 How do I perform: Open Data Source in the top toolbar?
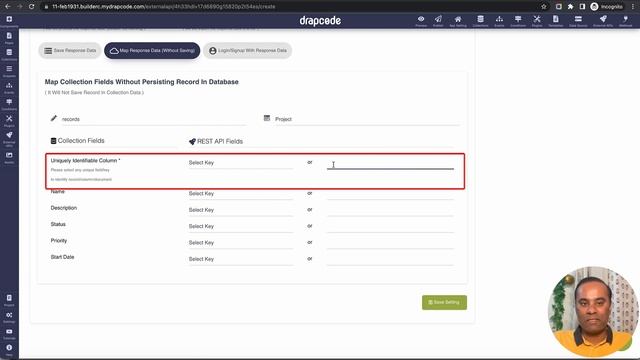578,21
